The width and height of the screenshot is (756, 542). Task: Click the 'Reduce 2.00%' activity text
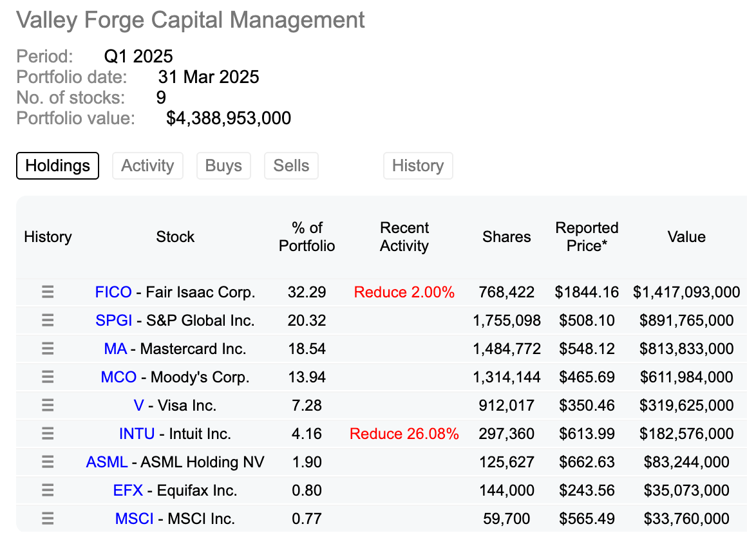point(404,292)
